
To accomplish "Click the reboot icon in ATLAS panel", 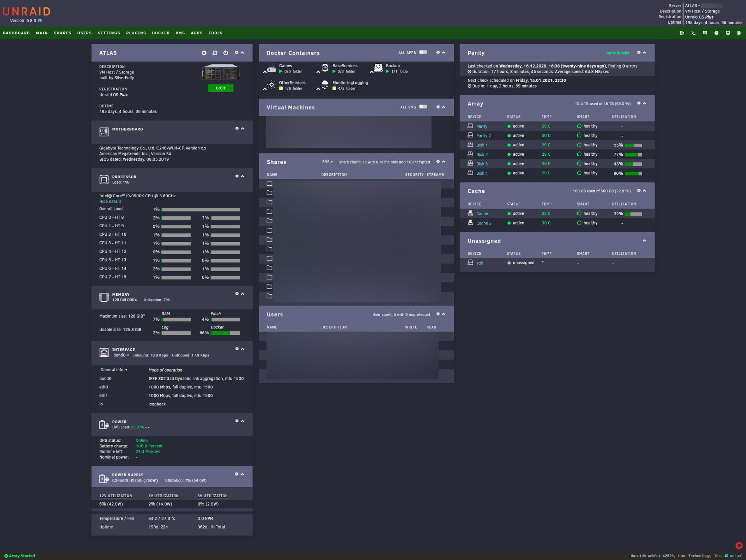I will pyautogui.click(x=215, y=53).
